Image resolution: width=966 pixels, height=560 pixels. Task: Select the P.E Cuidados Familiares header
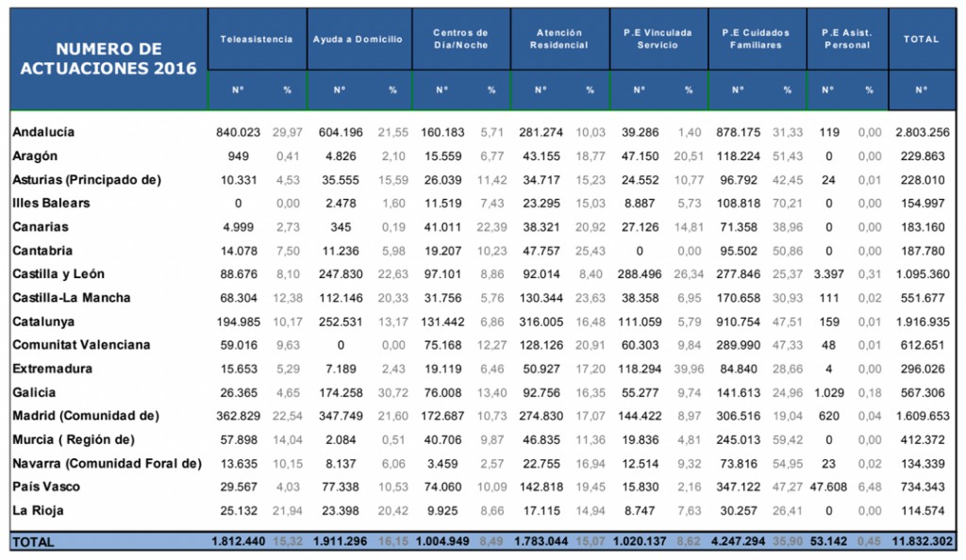click(x=756, y=39)
